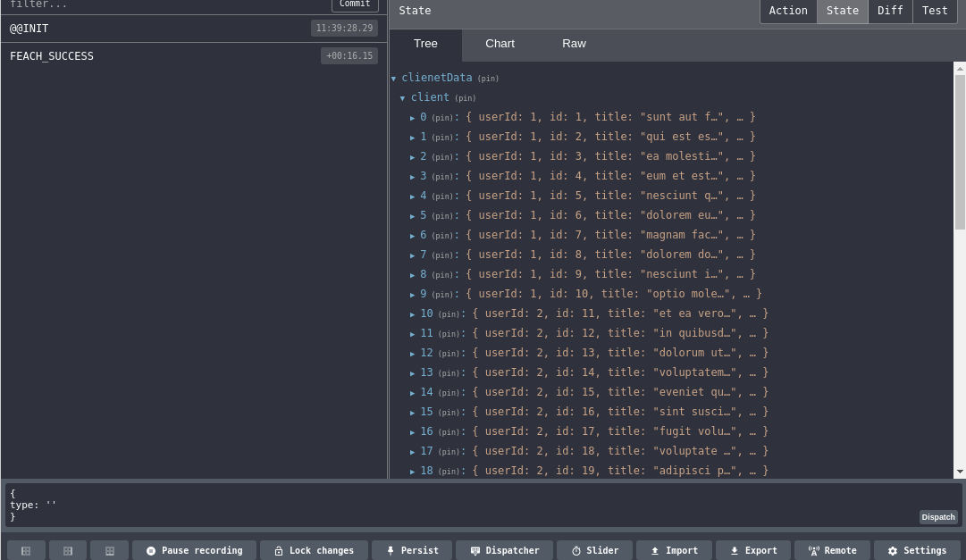This screenshot has width=966, height=560.
Task: Open the Dispatcher panel
Action: (505, 550)
